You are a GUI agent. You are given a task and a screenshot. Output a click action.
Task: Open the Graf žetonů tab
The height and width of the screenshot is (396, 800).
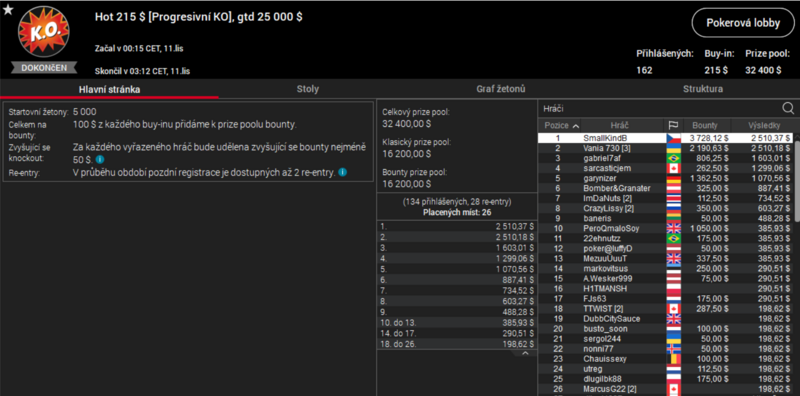click(x=501, y=89)
